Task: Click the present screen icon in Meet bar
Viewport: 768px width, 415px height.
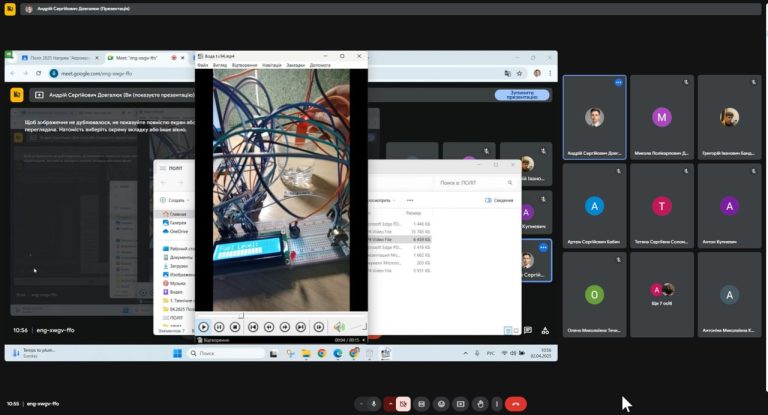Action: [x=461, y=404]
